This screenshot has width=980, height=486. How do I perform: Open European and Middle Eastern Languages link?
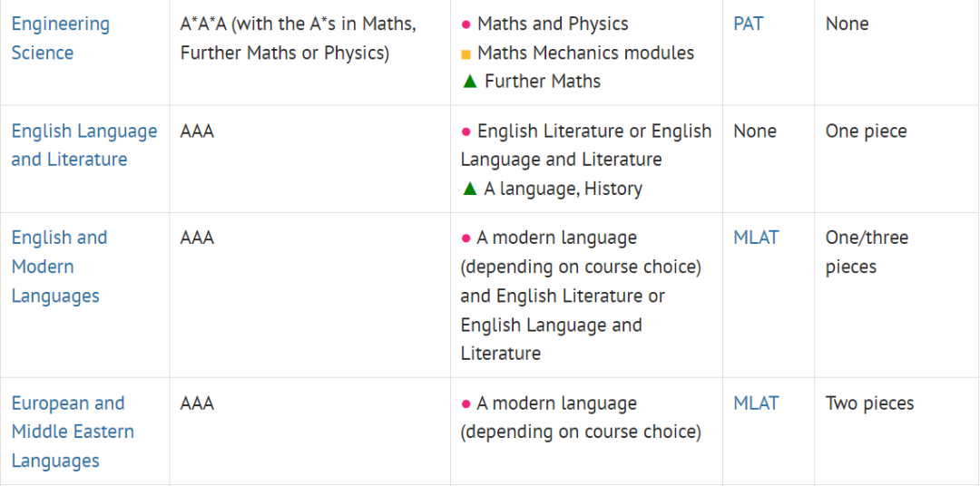pos(73,432)
